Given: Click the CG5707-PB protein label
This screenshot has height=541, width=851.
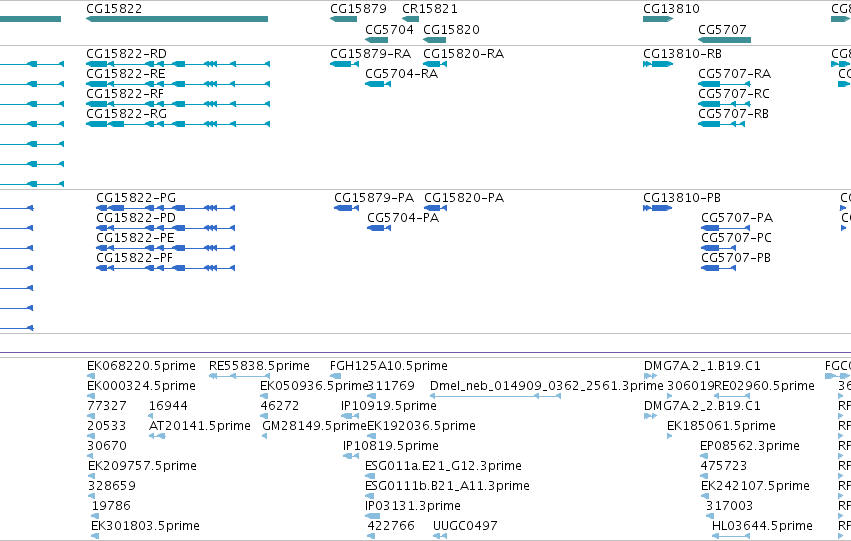Looking at the screenshot, I should click(736, 258).
